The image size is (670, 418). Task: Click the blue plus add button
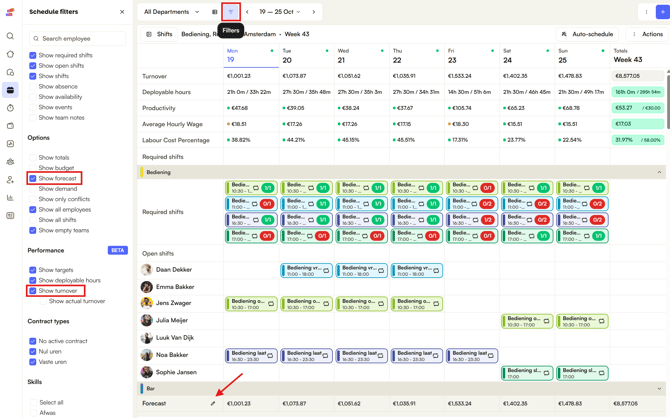click(663, 12)
